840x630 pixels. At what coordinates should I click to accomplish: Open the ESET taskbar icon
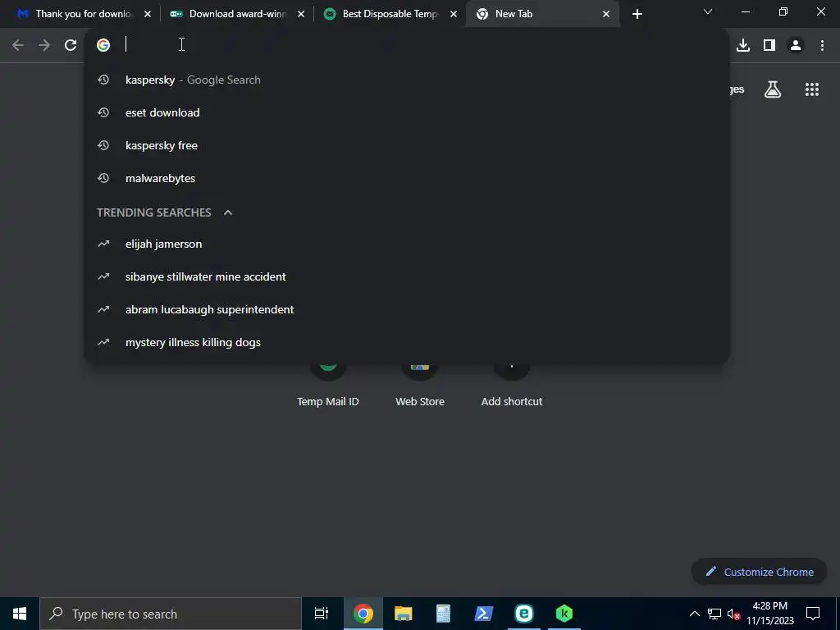[524, 614]
